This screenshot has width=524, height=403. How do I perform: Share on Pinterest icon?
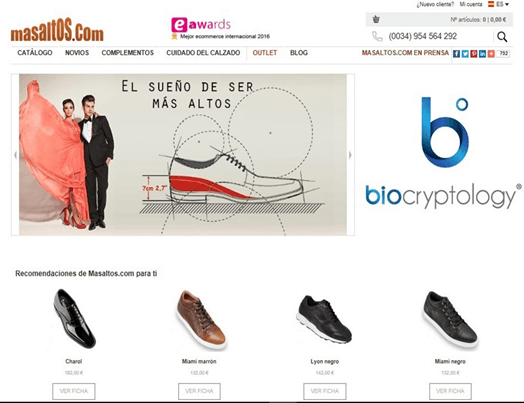click(474, 53)
